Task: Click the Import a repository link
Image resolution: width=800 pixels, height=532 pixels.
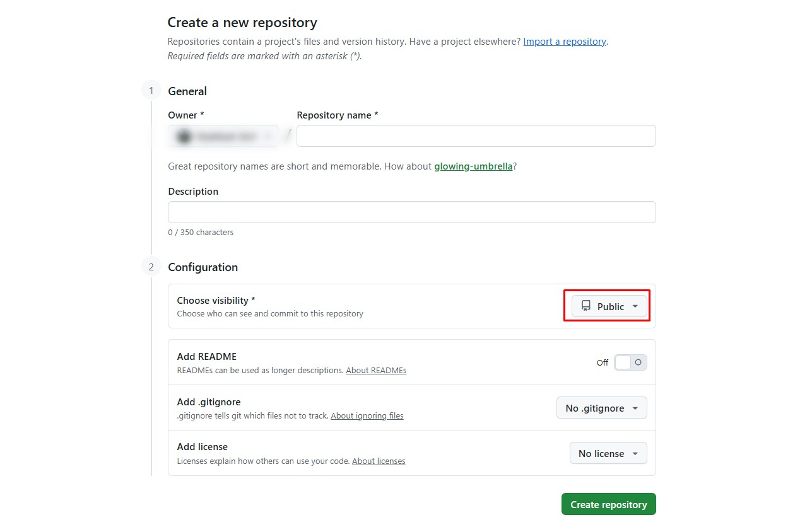Action: tap(564, 42)
